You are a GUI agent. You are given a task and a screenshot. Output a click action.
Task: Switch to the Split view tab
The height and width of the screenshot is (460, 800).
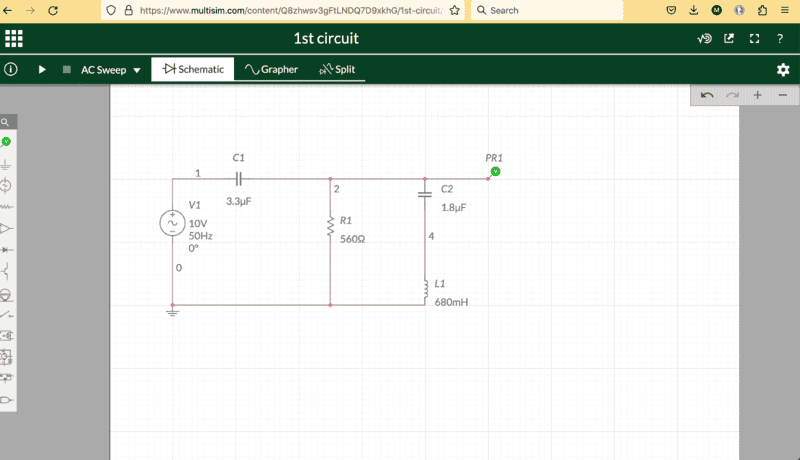point(337,70)
